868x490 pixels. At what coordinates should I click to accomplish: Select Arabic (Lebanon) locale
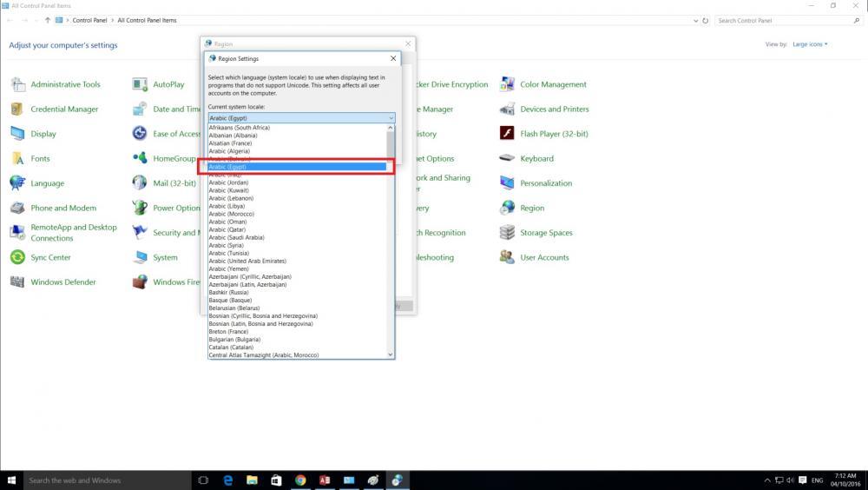(x=297, y=198)
